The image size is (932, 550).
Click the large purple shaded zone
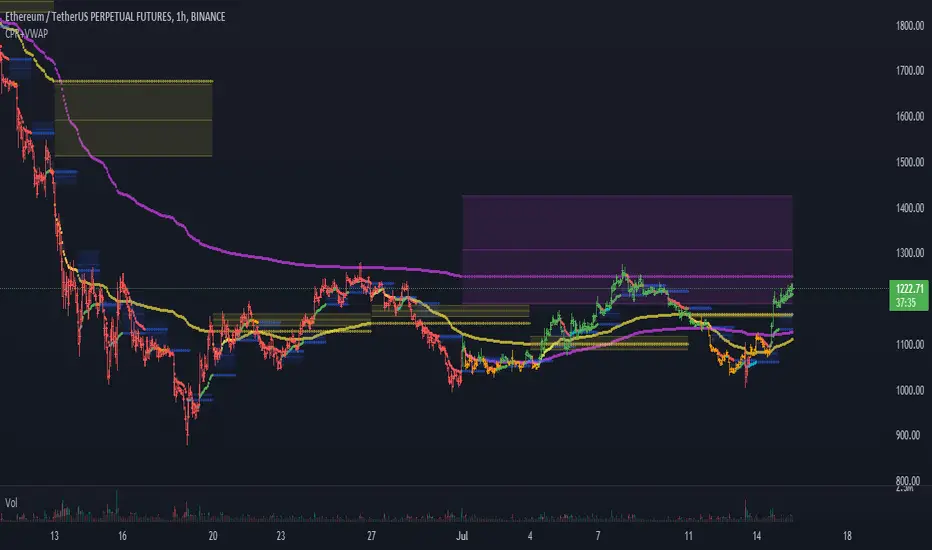626,240
